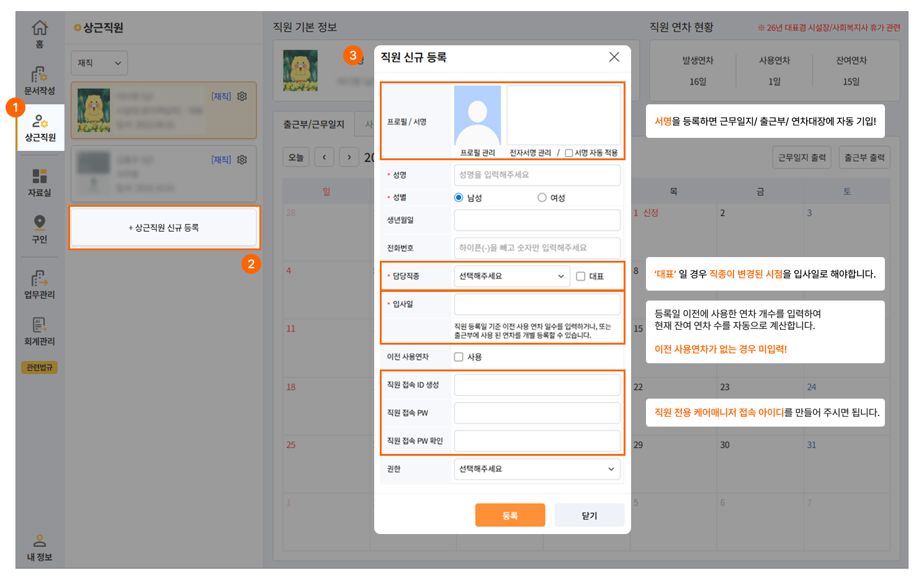This screenshot has width=924, height=580.
Task: Open 회계관리 accounting icon
Action: coord(40,325)
